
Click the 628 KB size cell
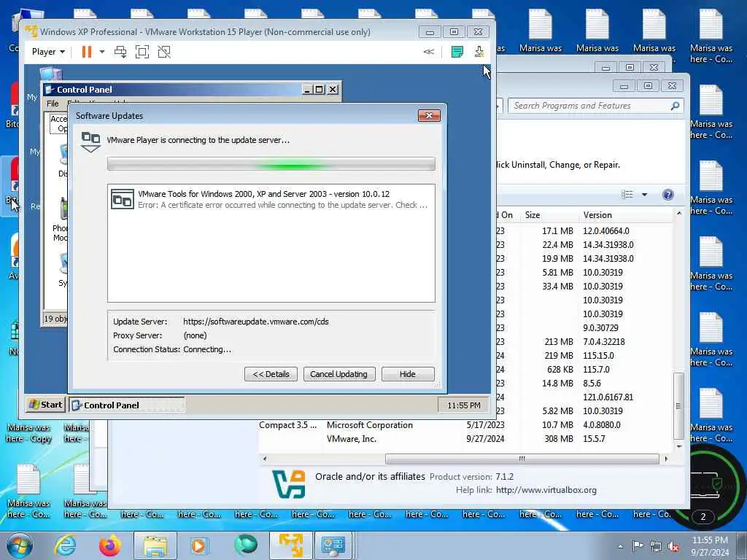click(x=560, y=370)
